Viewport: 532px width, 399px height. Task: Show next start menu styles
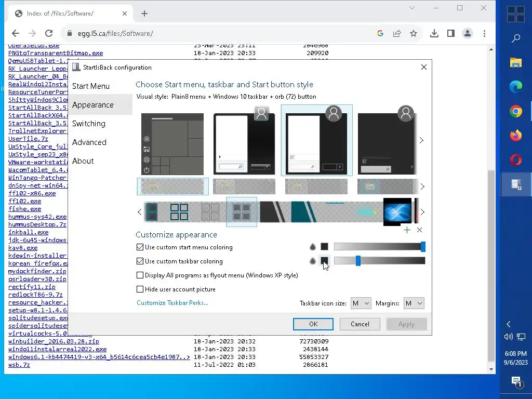pos(421,140)
